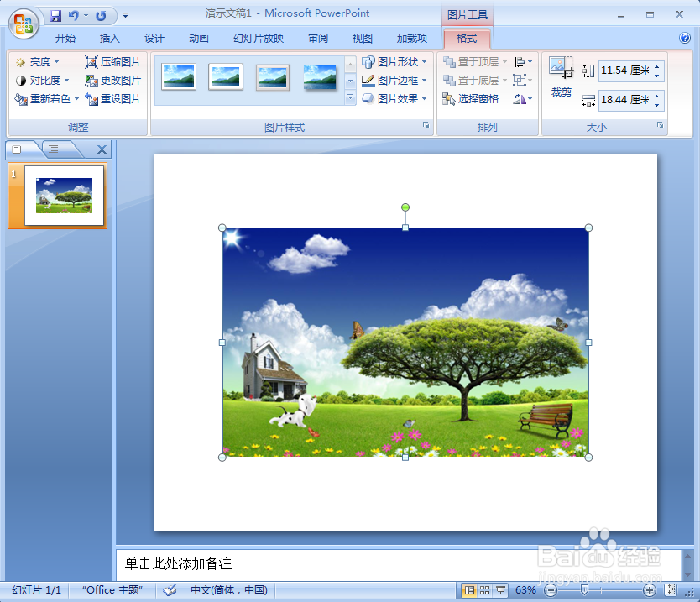Open Quick Access Toolbar customize arrow

click(x=125, y=16)
